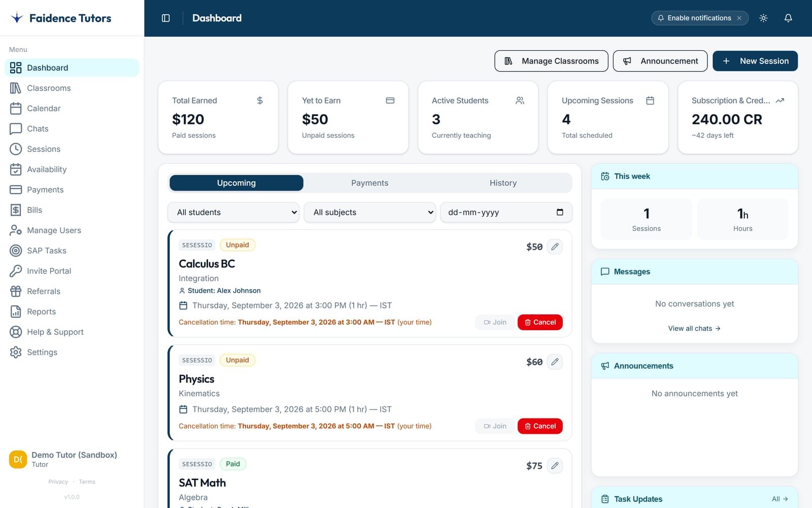The height and width of the screenshot is (508, 812).
Task: Dismiss the Enable notifications pill
Action: pyautogui.click(x=739, y=18)
